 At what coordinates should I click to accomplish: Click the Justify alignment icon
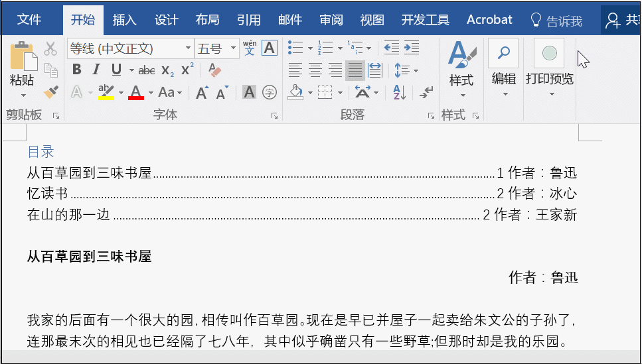coord(355,70)
